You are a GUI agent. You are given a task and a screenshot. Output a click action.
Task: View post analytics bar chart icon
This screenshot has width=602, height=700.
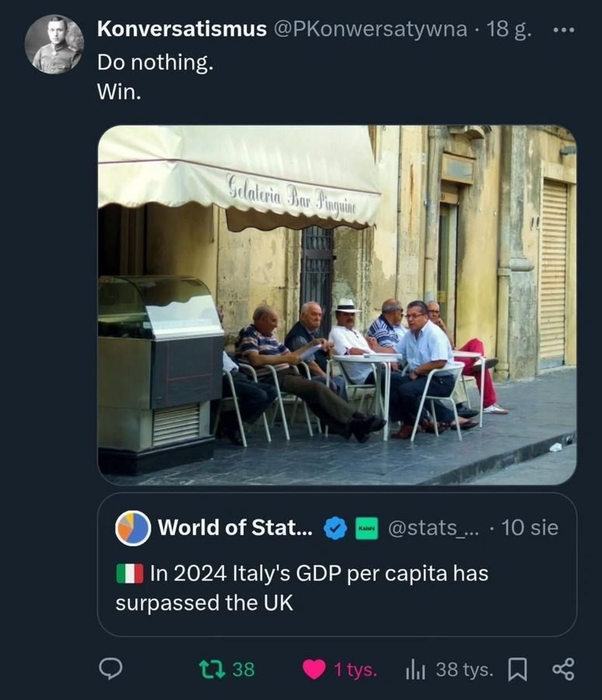pyautogui.click(x=414, y=669)
